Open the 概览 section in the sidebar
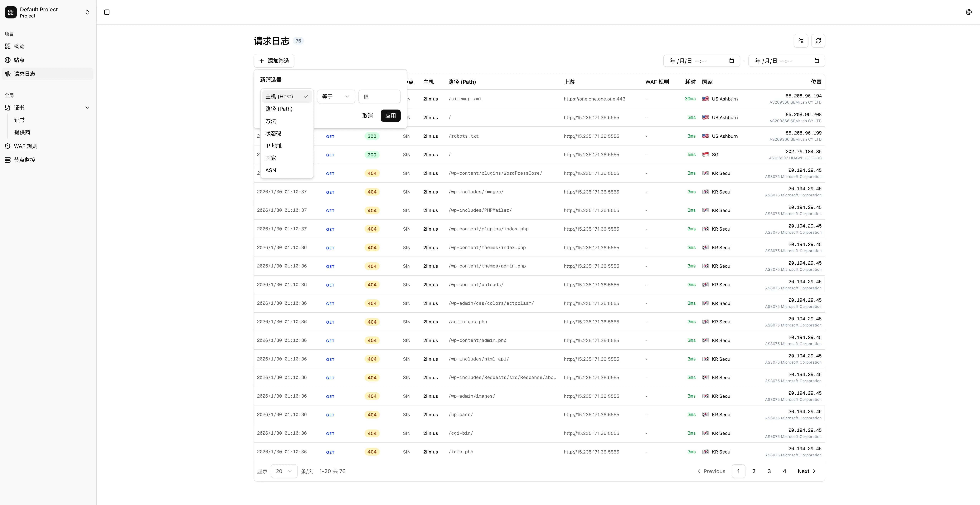This screenshot has width=980, height=505. pyautogui.click(x=19, y=46)
